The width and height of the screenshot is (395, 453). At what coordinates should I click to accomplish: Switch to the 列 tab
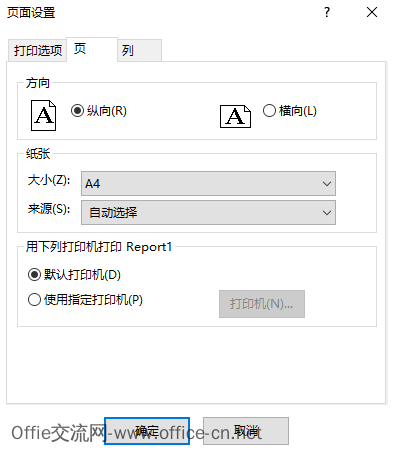[139, 51]
